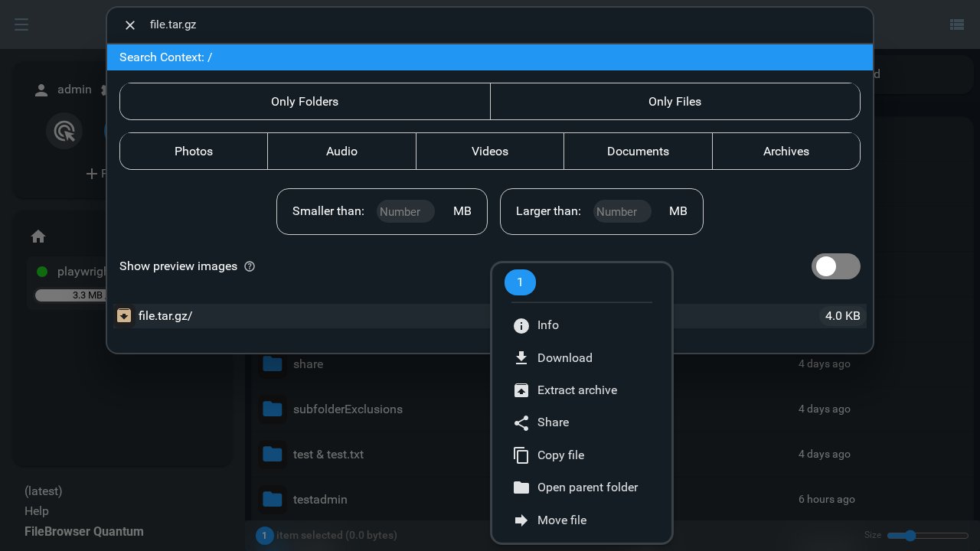Select the Archives file type filter
The width and height of the screenshot is (980, 551).
point(786,152)
